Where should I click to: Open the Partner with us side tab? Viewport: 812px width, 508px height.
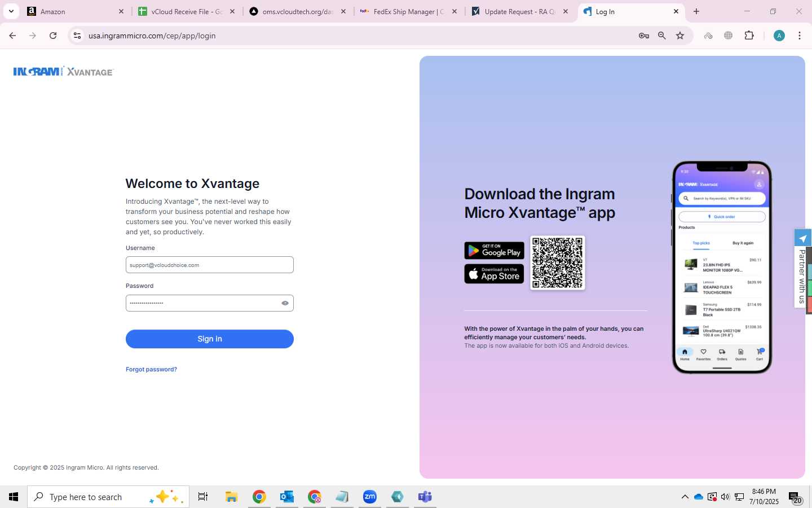click(802, 277)
